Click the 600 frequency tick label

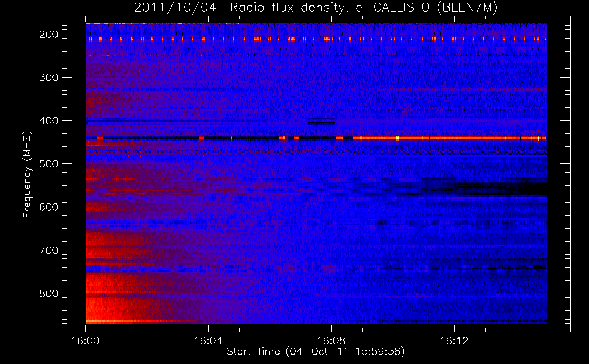point(49,207)
